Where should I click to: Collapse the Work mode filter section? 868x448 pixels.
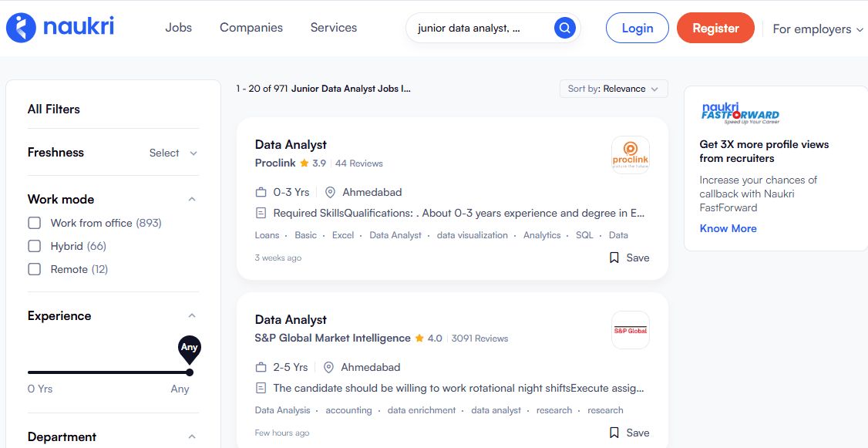[192, 198]
